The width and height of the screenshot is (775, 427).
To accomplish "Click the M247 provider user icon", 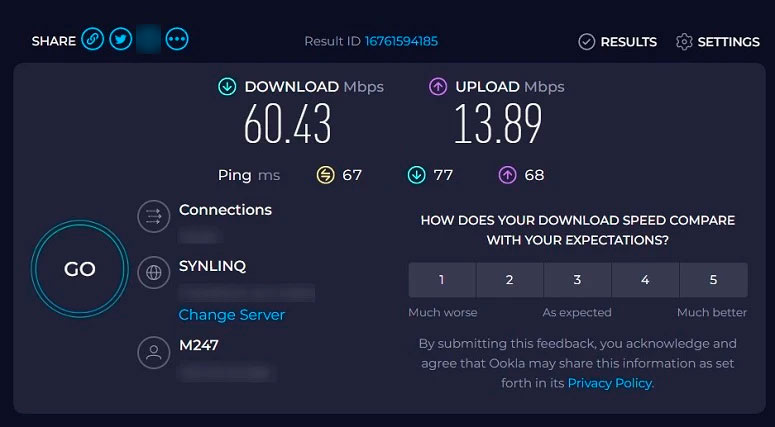I will 153,352.
